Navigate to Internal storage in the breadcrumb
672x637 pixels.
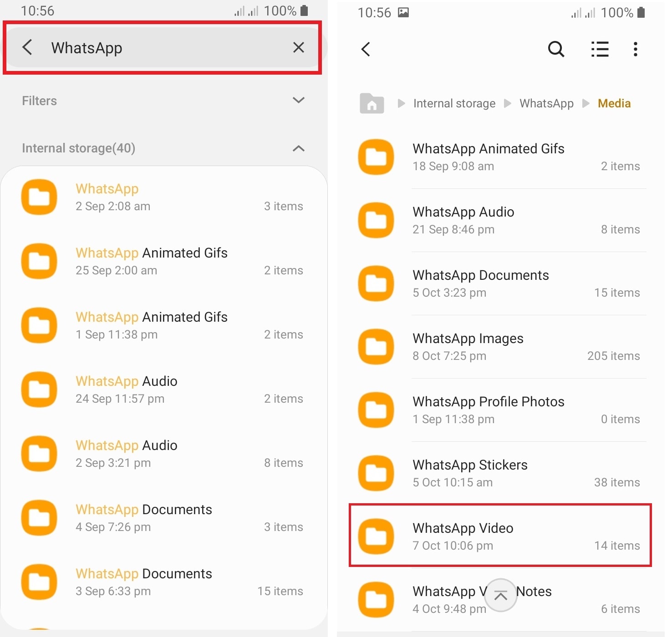tap(454, 104)
